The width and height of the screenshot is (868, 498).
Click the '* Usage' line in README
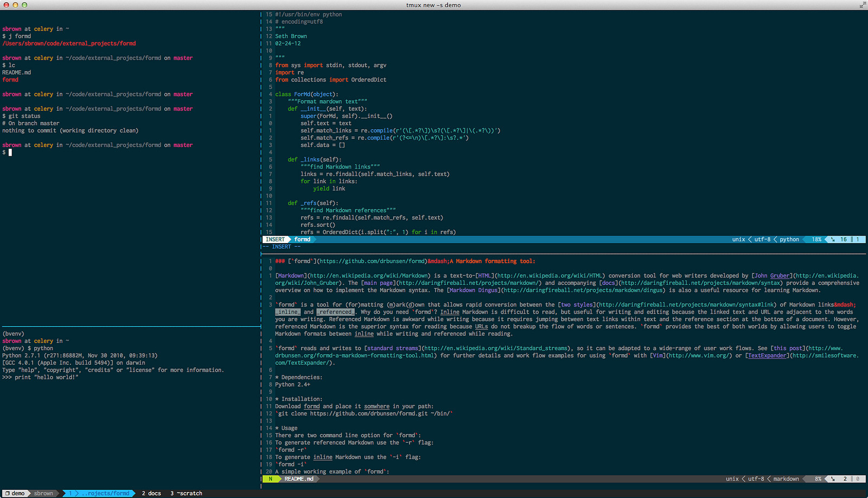(x=286, y=428)
